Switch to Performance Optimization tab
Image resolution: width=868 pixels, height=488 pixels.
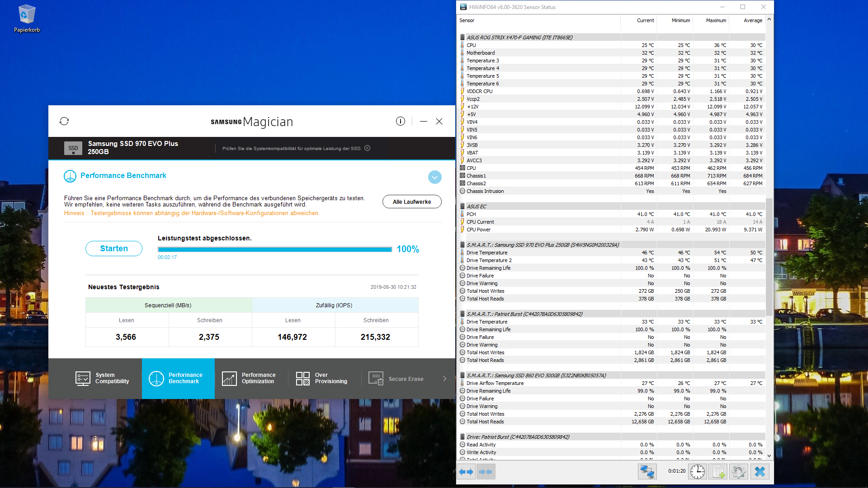tap(250, 378)
